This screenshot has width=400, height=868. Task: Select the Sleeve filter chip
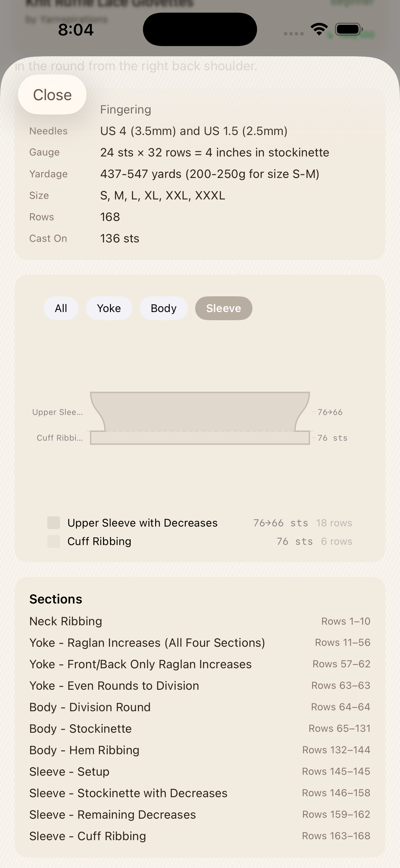(223, 308)
